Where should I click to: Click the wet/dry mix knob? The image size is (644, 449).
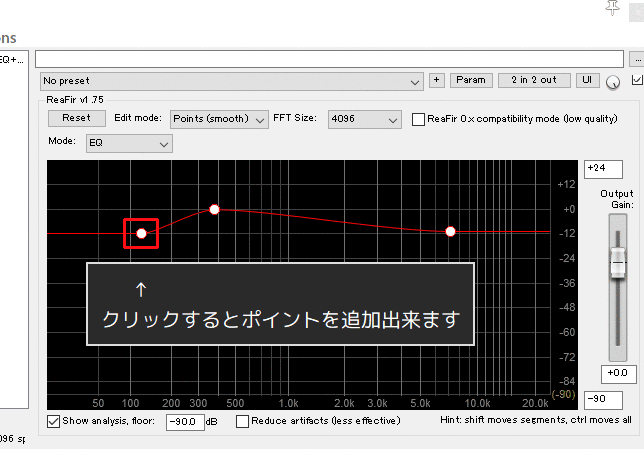pos(613,82)
